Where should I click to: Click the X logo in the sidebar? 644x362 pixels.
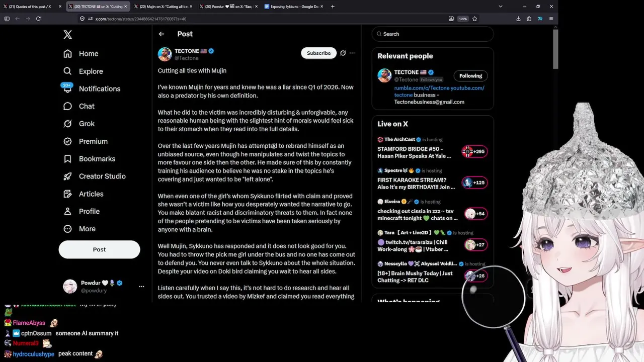pos(67,34)
